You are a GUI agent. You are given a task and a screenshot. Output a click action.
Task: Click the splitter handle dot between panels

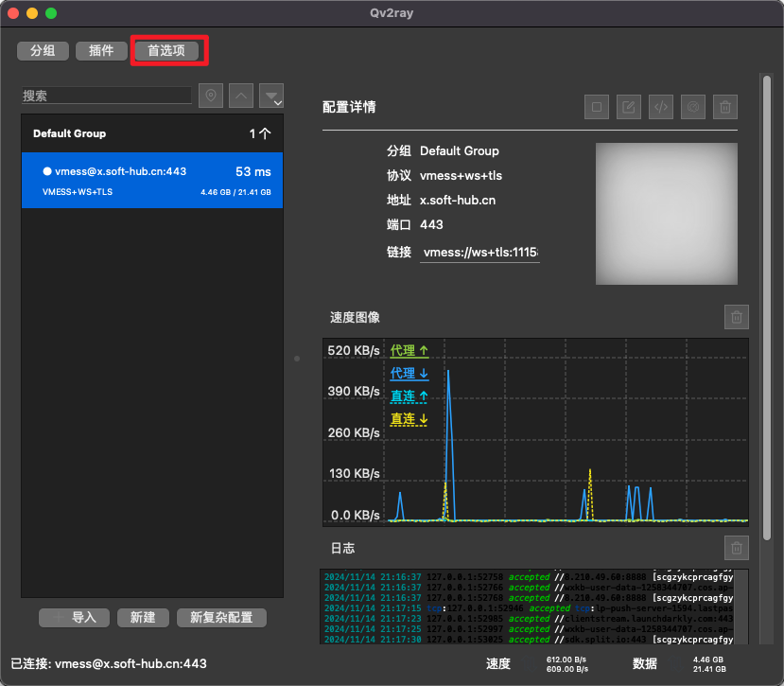pos(297,359)
